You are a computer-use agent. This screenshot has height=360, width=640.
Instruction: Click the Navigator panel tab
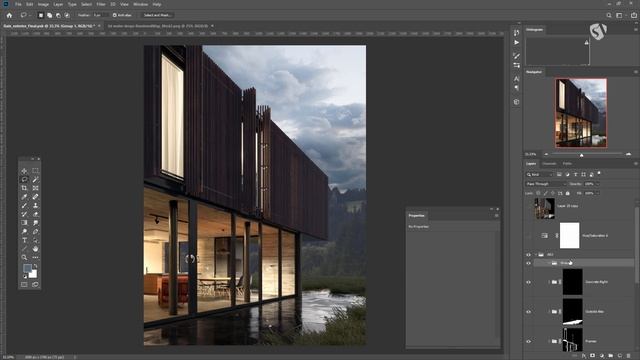click(x=534, y=72)
